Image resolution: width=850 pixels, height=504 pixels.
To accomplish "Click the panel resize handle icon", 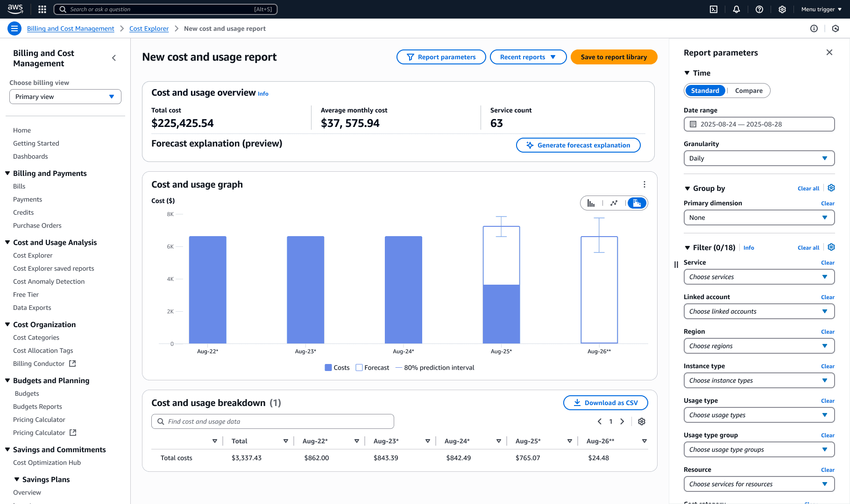I will point(676,265).
